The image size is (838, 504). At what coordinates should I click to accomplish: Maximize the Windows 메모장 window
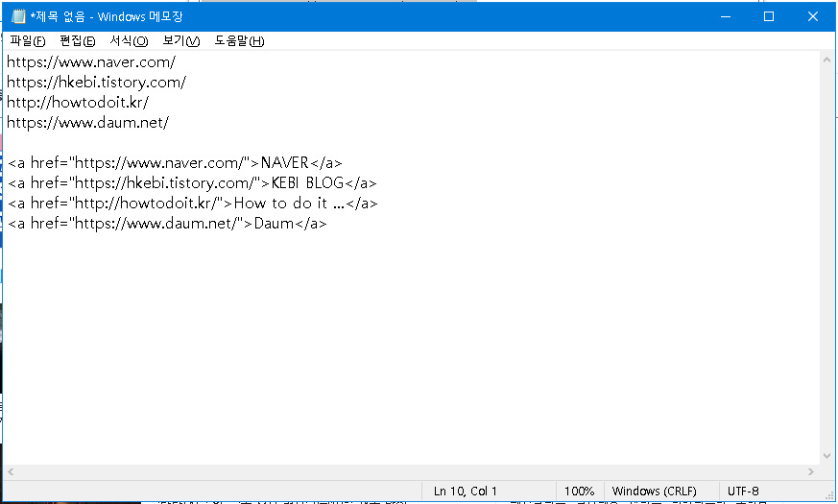(x=769, y=16)
